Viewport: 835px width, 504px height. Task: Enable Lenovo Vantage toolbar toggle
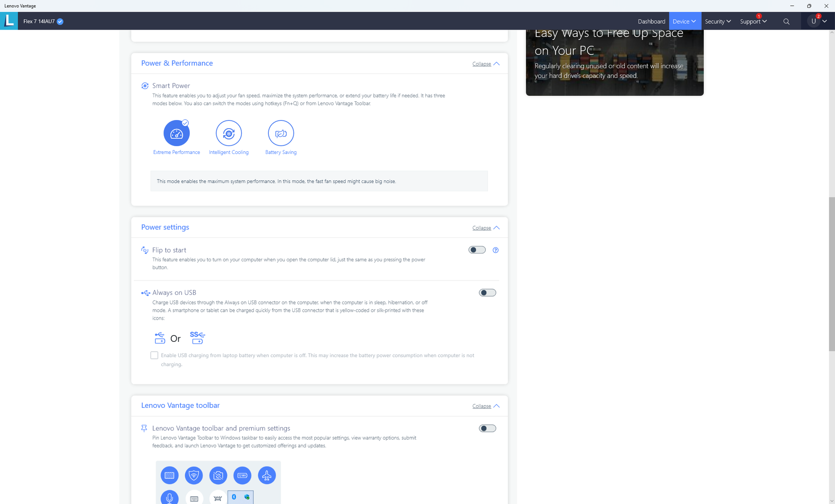pos(487,428)
